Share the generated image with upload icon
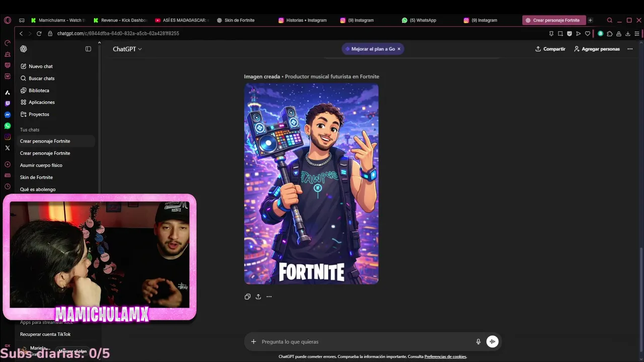This screenshot has height=362, width=644. point(258,297)
